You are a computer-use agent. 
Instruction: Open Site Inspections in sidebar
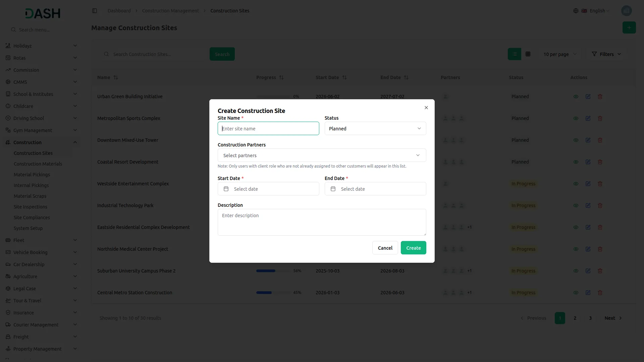click(x=31, y=207)
